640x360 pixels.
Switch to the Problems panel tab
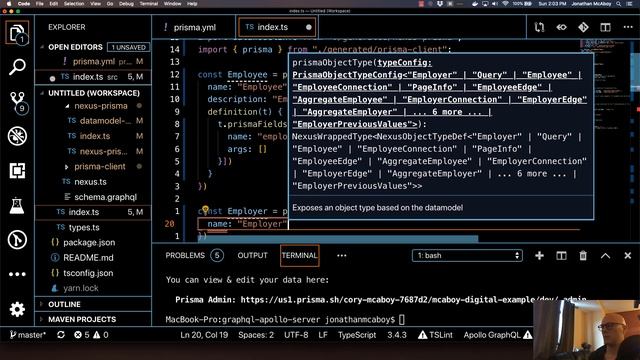(194, 256)
